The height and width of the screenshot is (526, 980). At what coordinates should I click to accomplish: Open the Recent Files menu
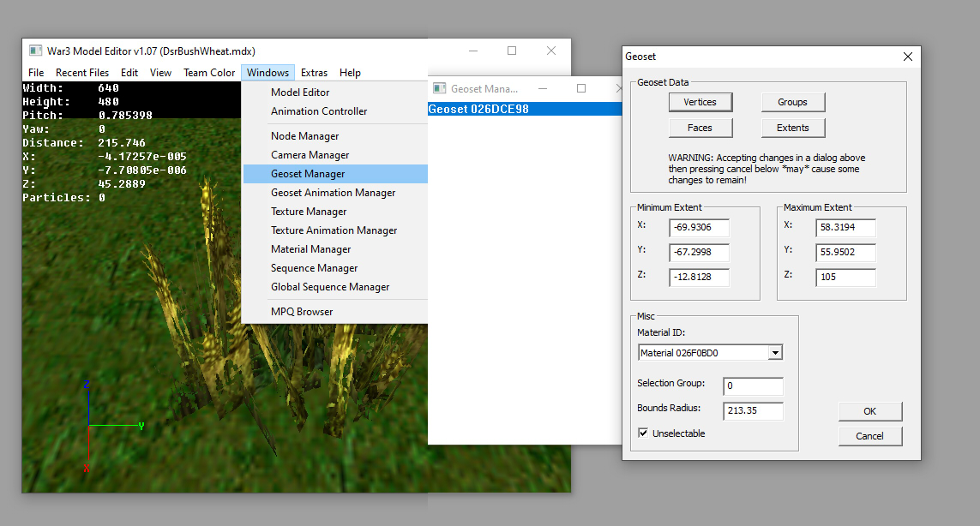click(81, 73)
